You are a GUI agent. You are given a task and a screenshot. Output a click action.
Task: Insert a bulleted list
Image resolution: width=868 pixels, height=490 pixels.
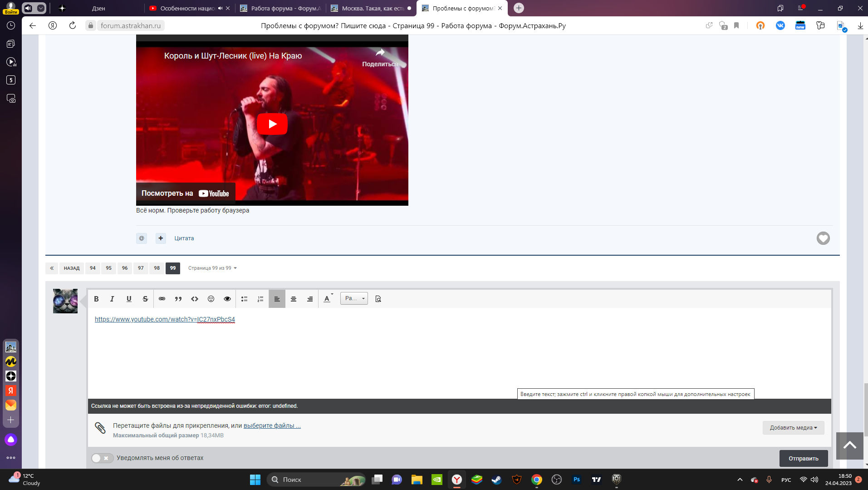244,299
